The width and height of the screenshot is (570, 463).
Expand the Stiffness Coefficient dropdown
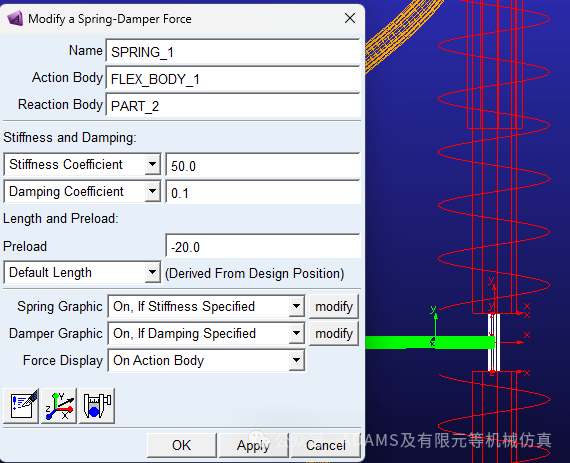point(153,165)
